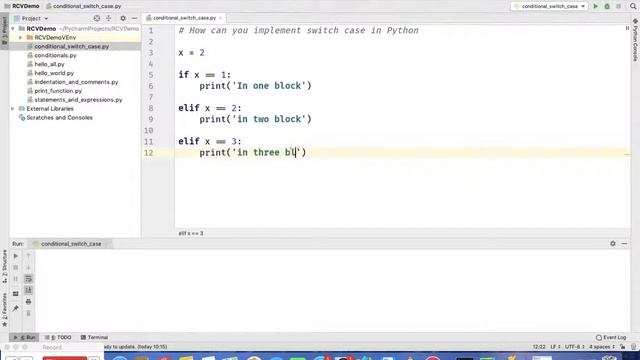The image size is (640, 360).
Task: Open the Python Console side panel
Action: click(x=636, y=40)
